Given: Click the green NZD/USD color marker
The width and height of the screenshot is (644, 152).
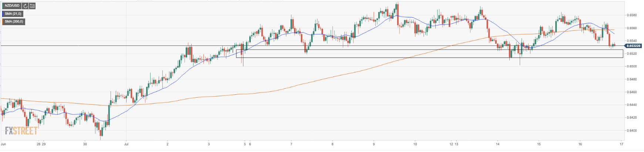Looking at the screenshot, I should pos(3,6).
